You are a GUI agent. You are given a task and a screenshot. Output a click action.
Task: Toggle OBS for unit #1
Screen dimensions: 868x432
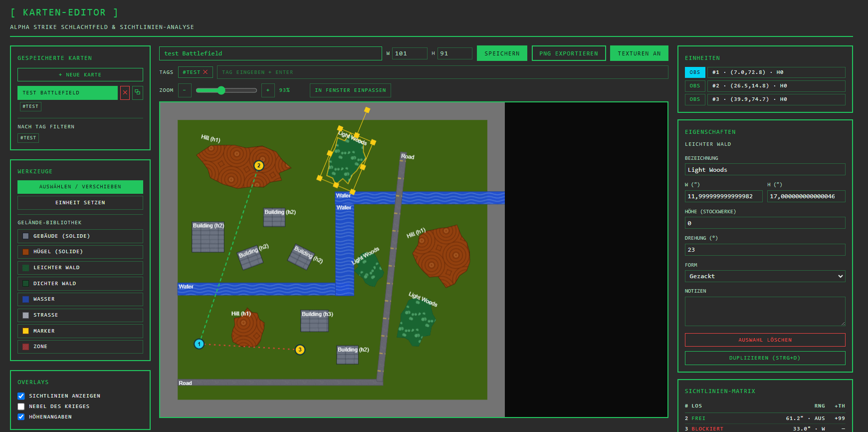[x=695, y=72]
